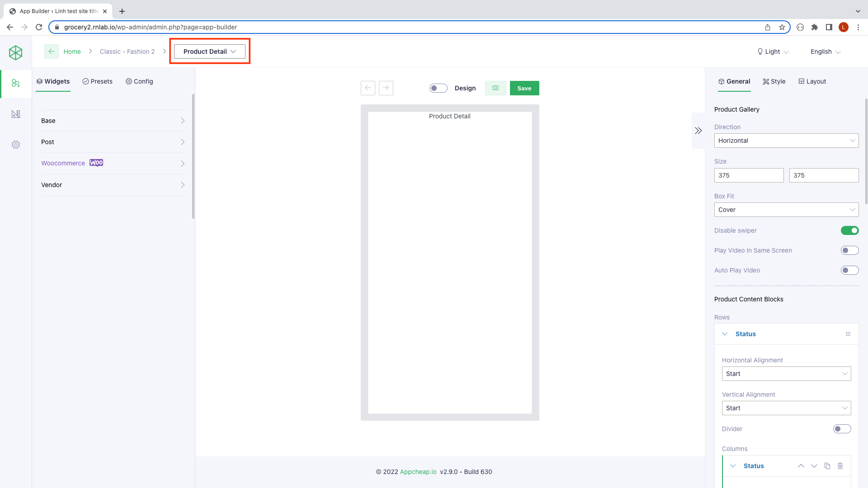Open the Product Detail page selector
Viewport: 868px width, 488px height.
(209, 51)
